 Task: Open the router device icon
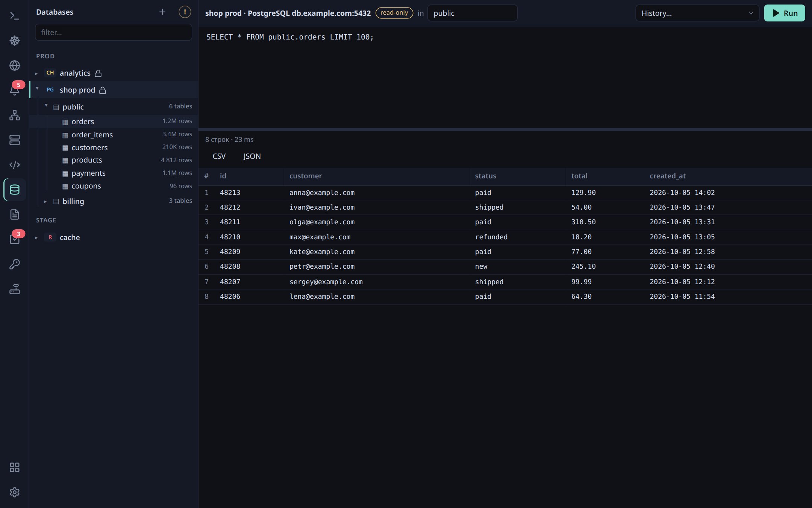(x=14, y=289)
